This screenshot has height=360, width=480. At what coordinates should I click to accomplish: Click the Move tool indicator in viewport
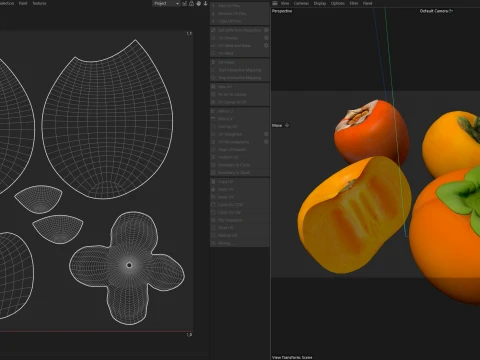pyautogui.click(x=280, y=125)
